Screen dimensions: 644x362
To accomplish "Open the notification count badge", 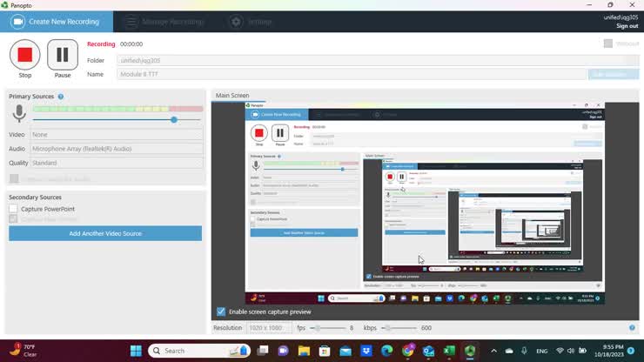I will click(x=631, y=351).
